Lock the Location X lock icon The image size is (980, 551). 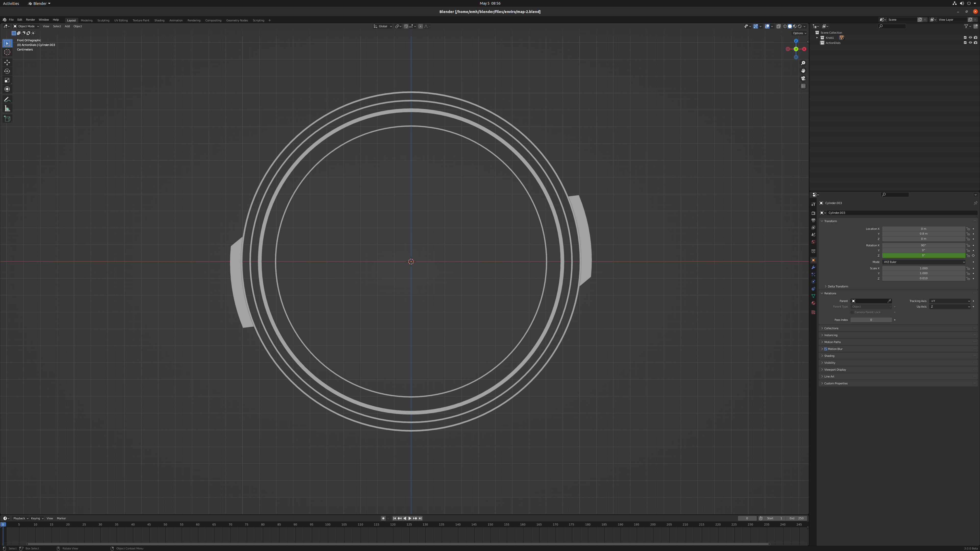(968, 229)
